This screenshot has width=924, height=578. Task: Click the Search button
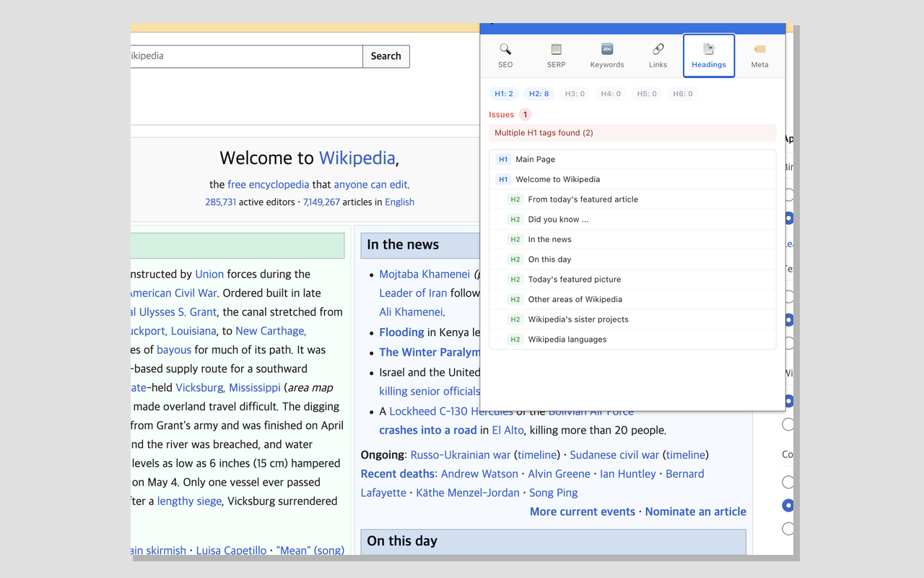click(x=386, y=56)
